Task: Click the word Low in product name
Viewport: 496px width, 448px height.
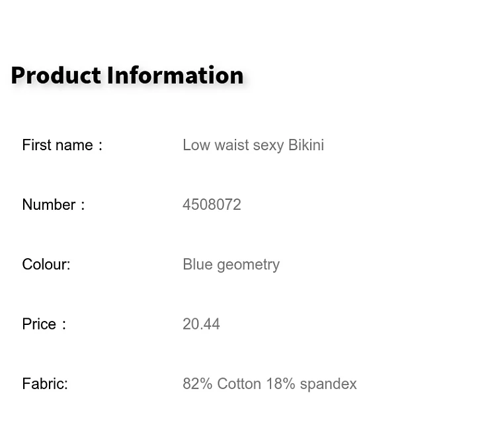Action: point(196,146)
